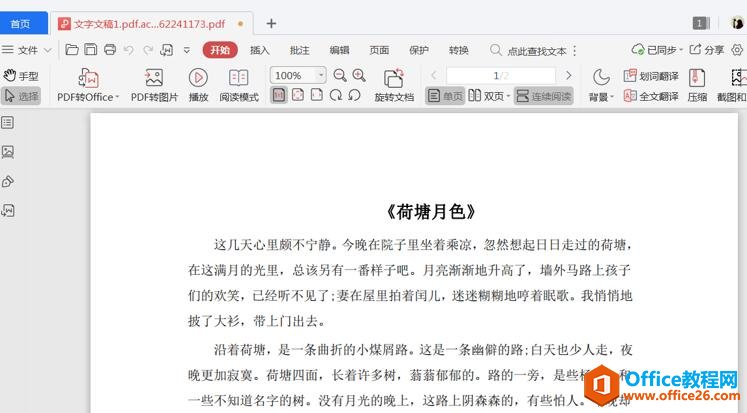
Task: Expand the 双页 layout dropdown arrow
Action: pyautogui.click(x=508, y=96)
